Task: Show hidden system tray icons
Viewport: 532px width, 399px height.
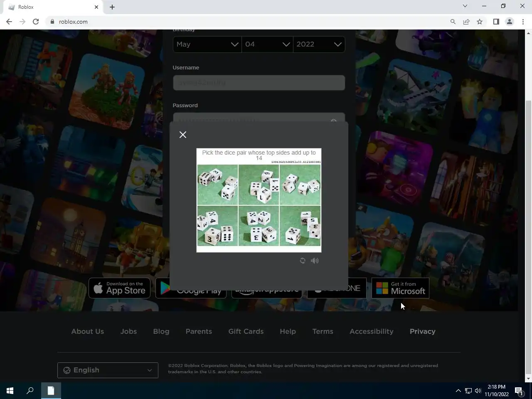Action: [x=458, y=391]
